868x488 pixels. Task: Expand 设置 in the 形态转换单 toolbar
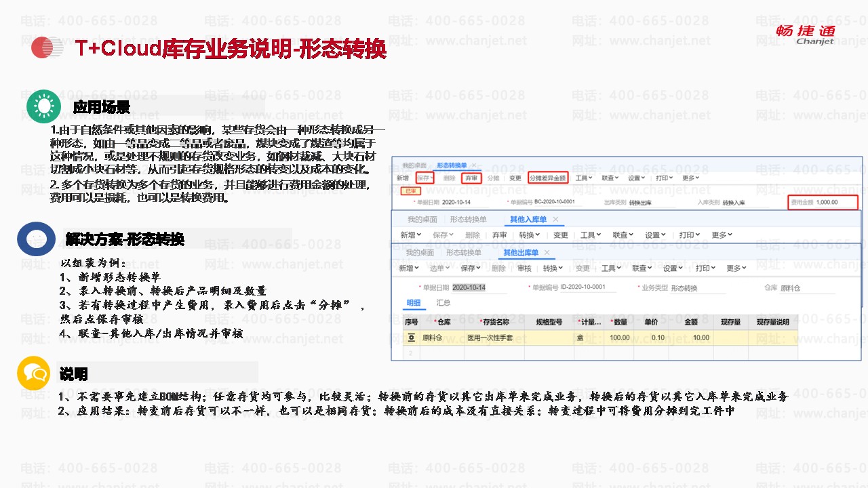pyautogui.click(x=636, y=178)
